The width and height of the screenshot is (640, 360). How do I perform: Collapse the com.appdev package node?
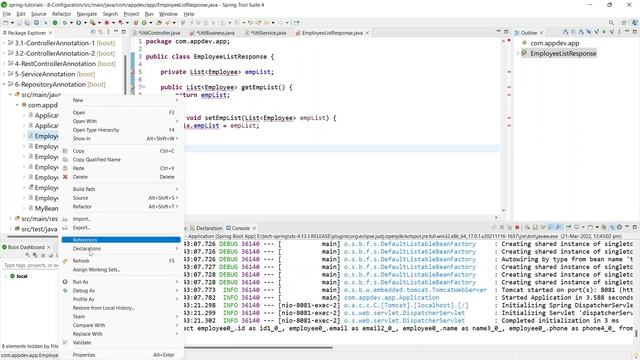17,105
